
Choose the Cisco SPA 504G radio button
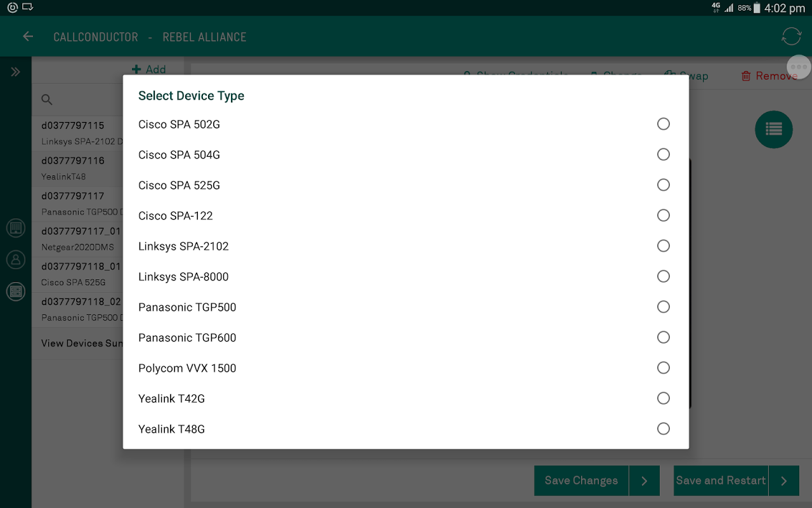tap(664, 154)
